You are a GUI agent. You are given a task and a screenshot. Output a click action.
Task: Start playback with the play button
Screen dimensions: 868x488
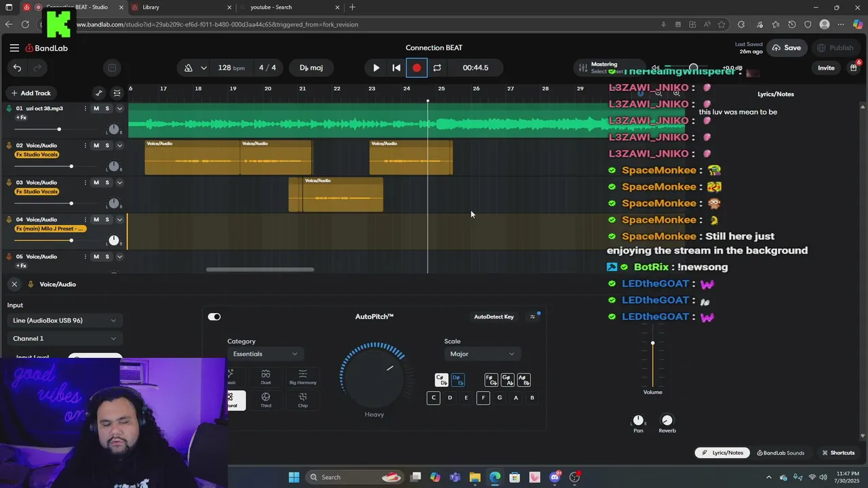coord(376,68)
